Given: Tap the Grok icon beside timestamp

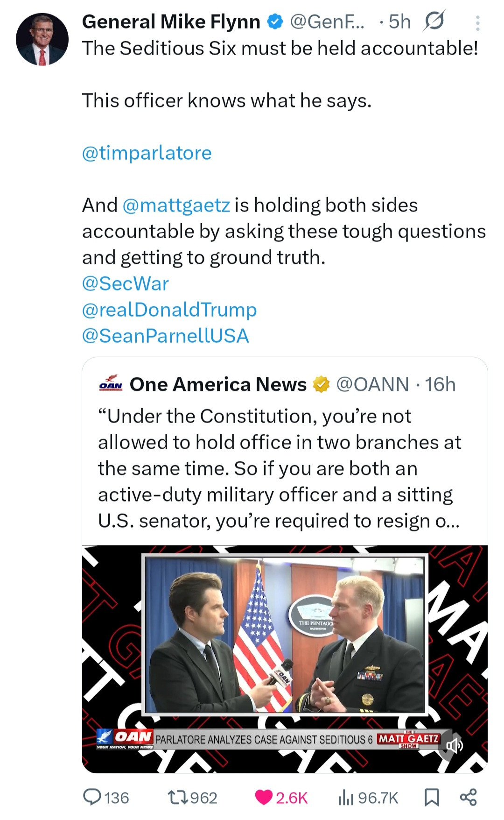Looking at the screenshot, I should (434, 21).
